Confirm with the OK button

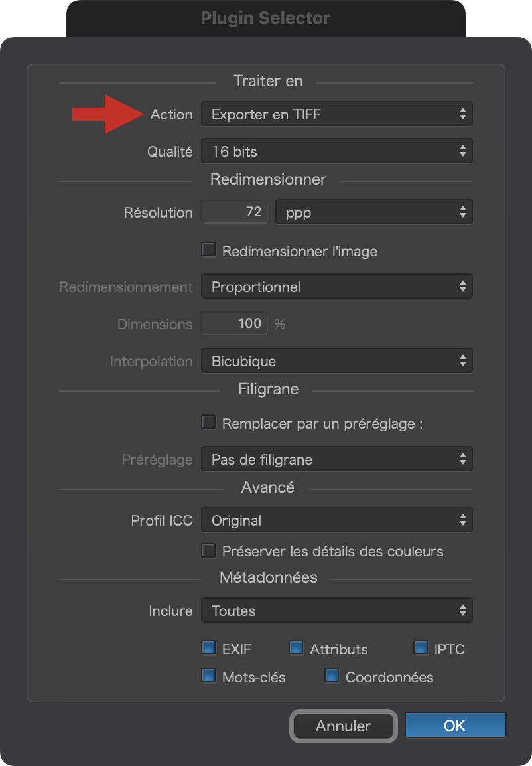[x=455, y=725]
